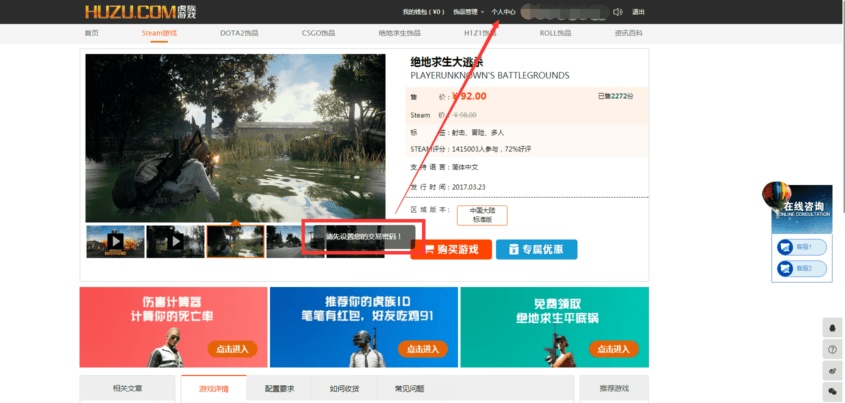Click the ¥92.00 sale price
The height and width of the screenshot is (403, 845).
coord(469,96)
